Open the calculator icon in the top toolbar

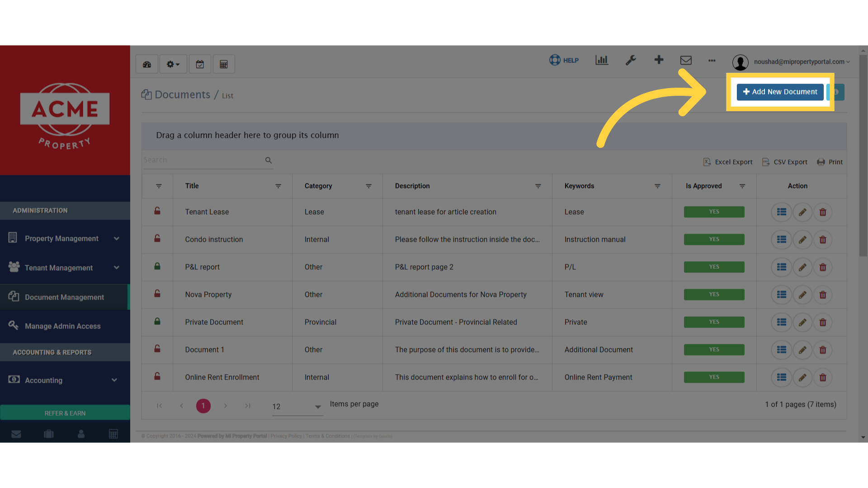(x=224, y=64)
